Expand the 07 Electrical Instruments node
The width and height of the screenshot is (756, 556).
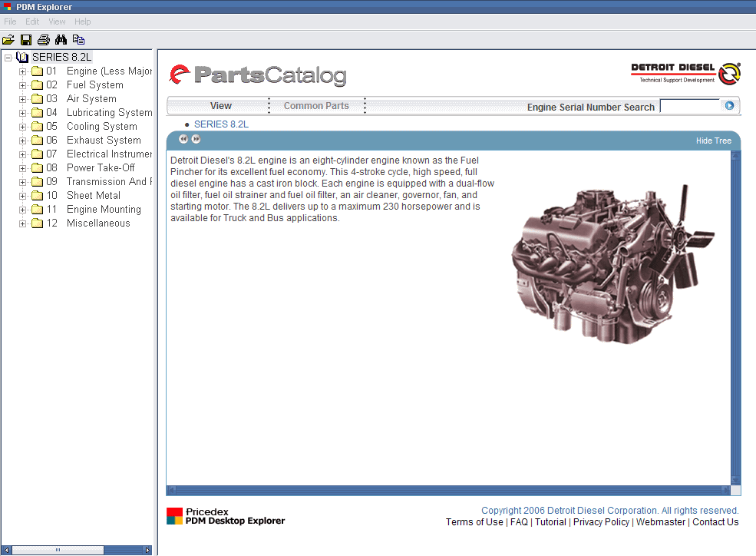click(22, 155)
